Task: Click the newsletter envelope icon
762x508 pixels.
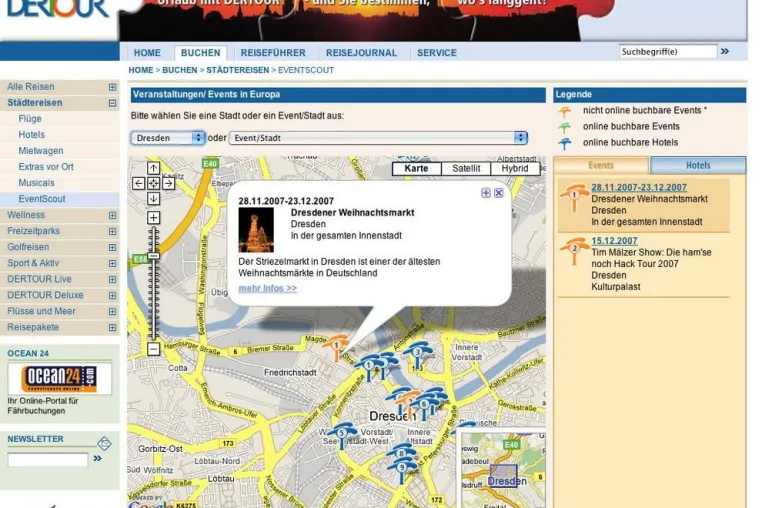Action: (104, 443)
